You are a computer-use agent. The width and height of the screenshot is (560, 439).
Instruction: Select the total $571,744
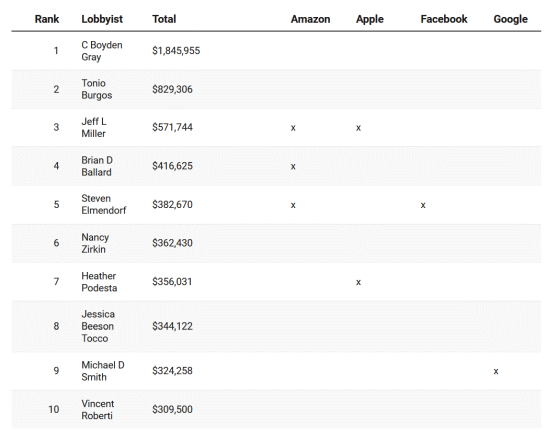pos(172,128)
